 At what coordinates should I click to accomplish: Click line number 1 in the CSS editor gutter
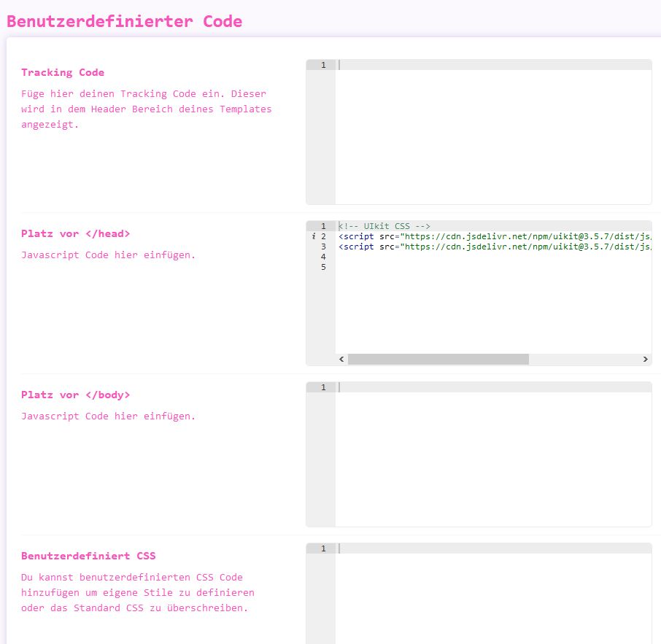pos(323,548)
